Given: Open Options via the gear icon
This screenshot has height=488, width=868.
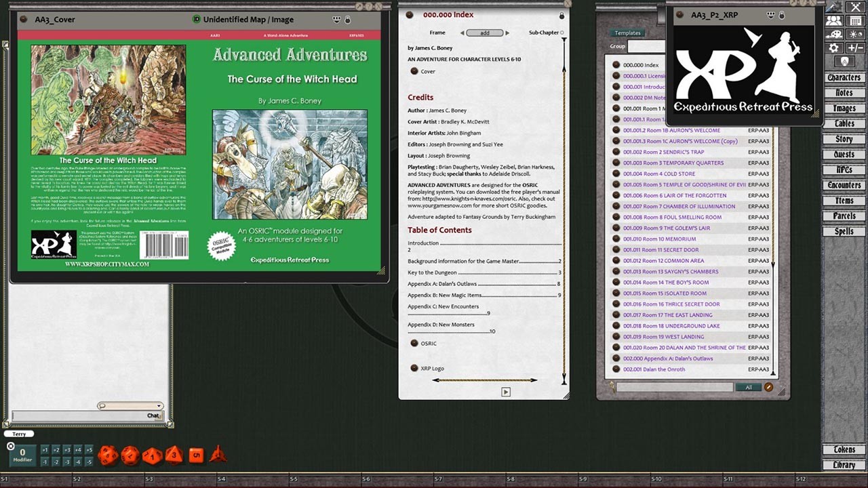Looking at the screenshot, I should pyautogui.click(x=833, y=47).
